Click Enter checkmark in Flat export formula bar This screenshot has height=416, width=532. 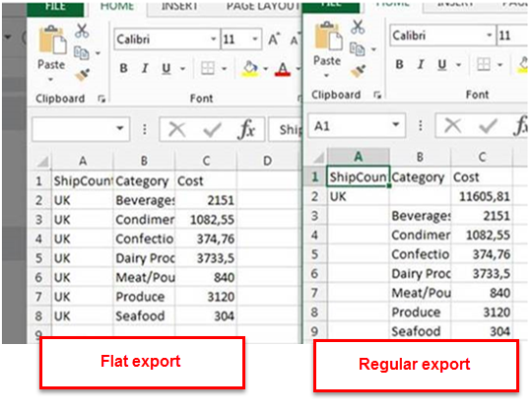click(x=212, y=129)
